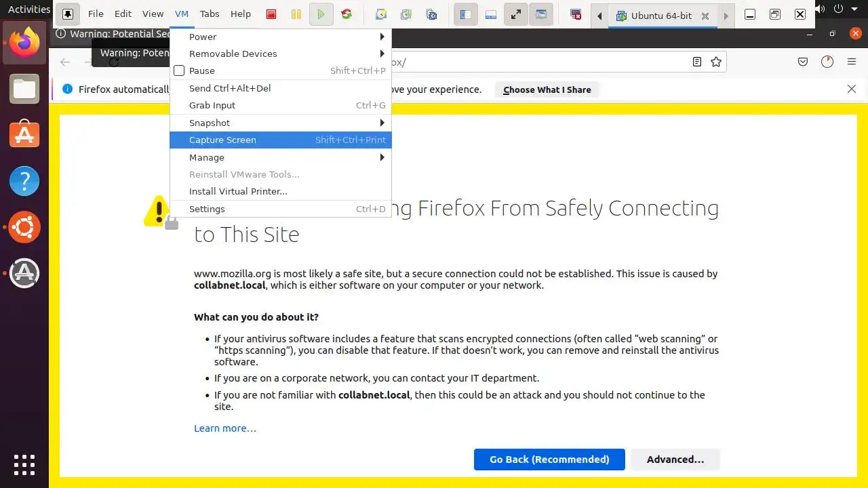Bookmark the page with the star icon

716,62
